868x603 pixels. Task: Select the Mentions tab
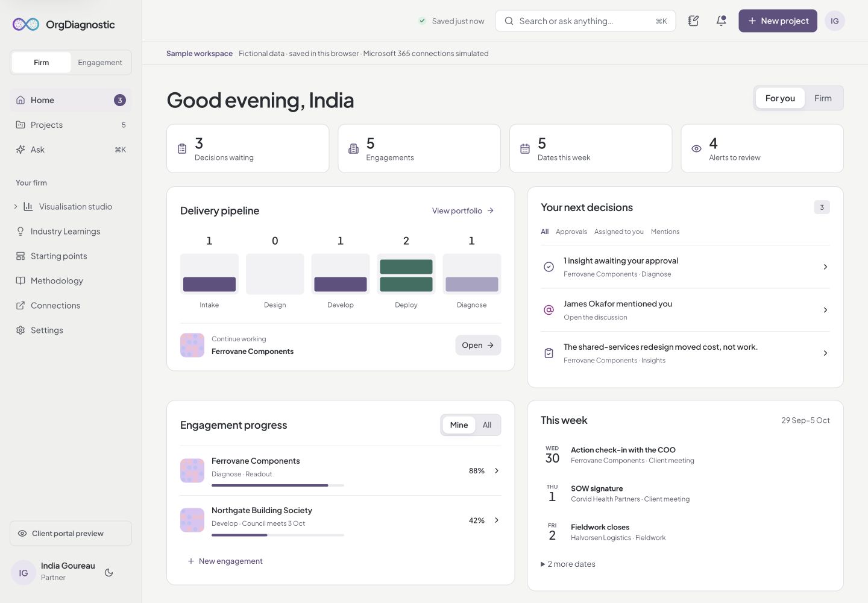point(665,232)
